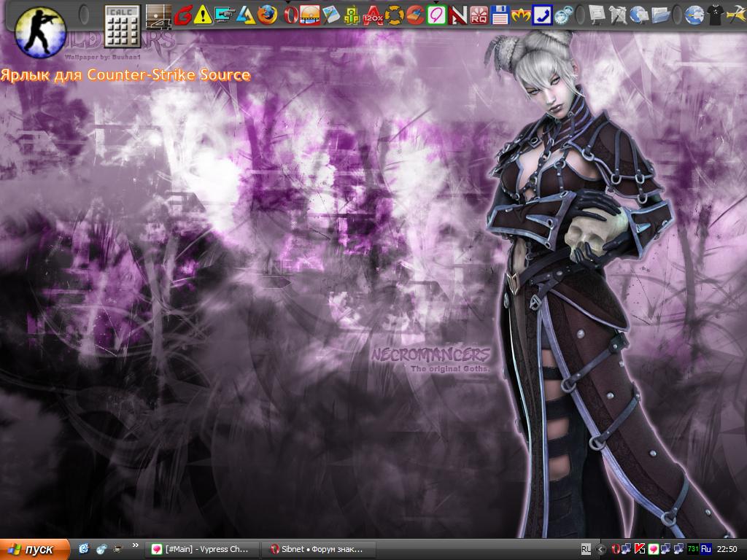Open the pink speech bubble chat dock icon
747x560 pixels.
[x=436, y=15]
